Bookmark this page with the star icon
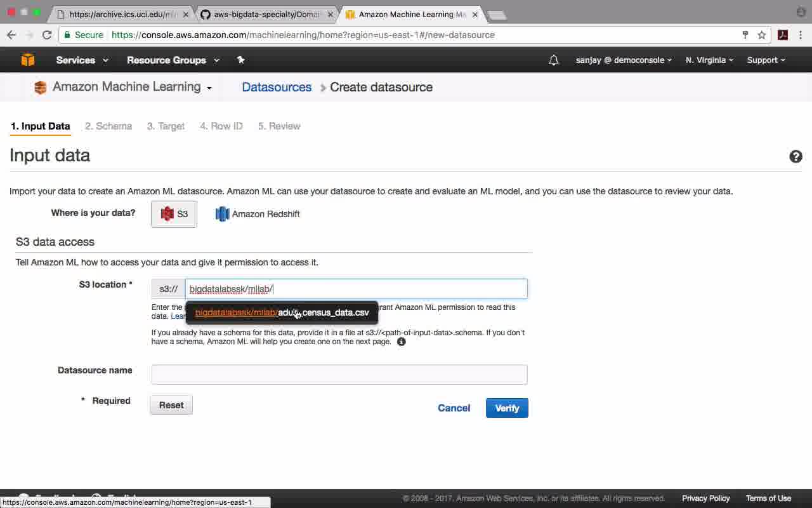Viewport: 812px width, 508px height. pyautogui.click(x=762, y=35)
